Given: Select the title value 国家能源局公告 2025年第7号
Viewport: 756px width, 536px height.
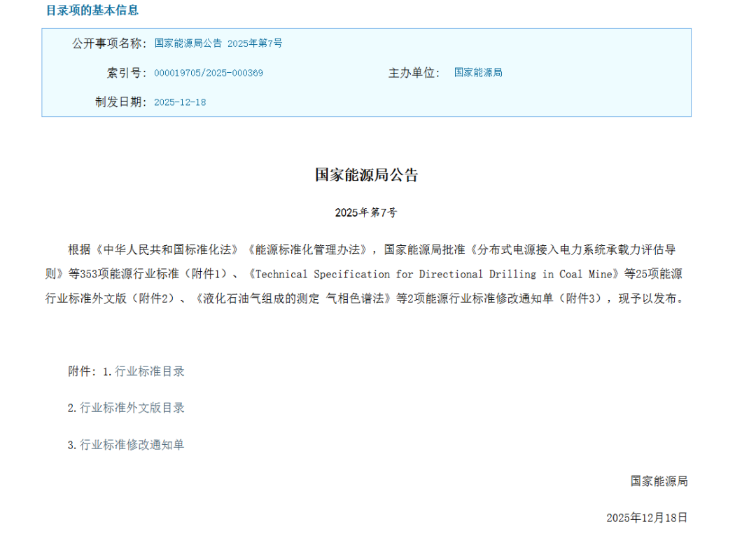Looking at the screenshot, I should (218, 43).
